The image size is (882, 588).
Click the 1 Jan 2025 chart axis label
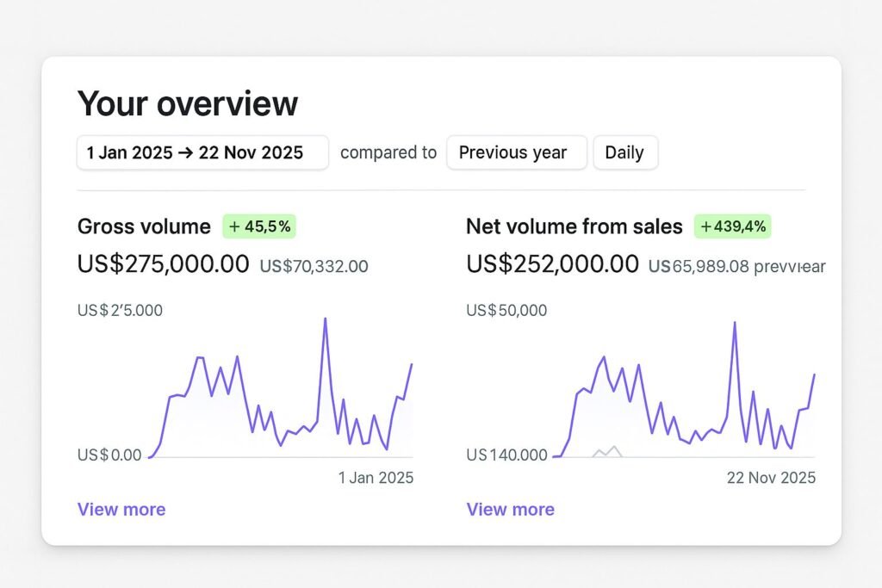click(376, 478)
